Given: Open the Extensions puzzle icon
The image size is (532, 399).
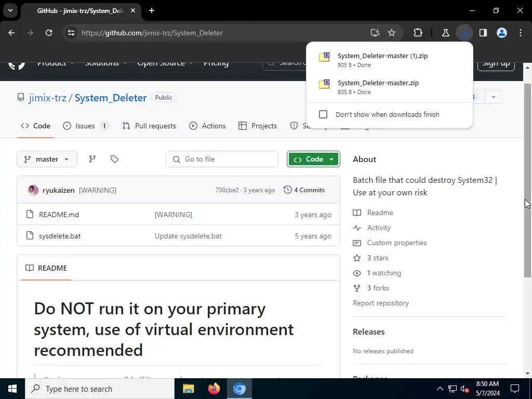Looking at the screenshot, I should click(418, 33).
